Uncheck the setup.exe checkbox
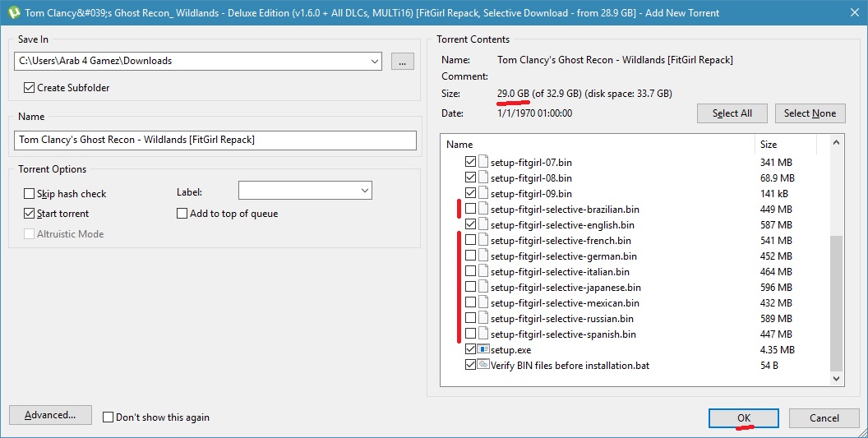Screen dimensions: 868x438 pos(470,349)
